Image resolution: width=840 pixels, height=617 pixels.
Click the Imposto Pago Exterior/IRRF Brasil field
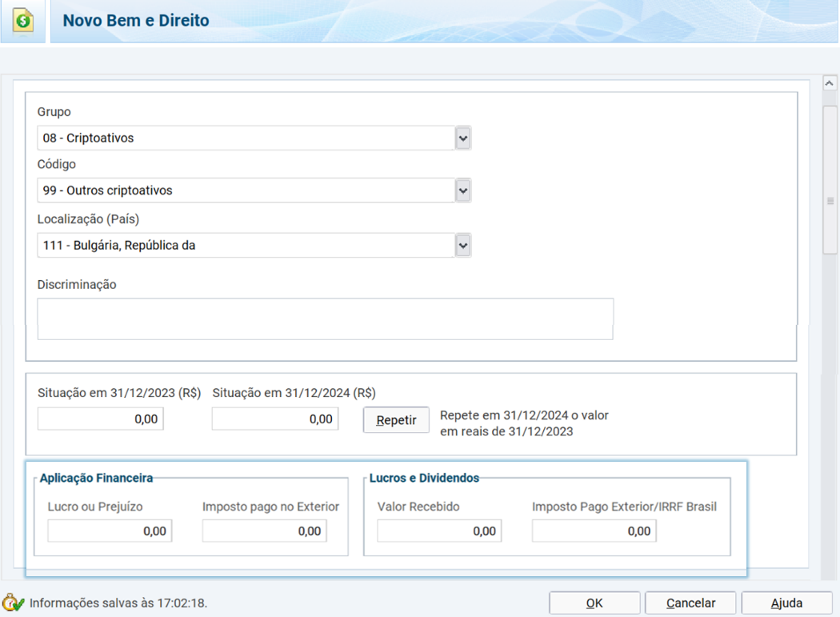click(594, 531)
